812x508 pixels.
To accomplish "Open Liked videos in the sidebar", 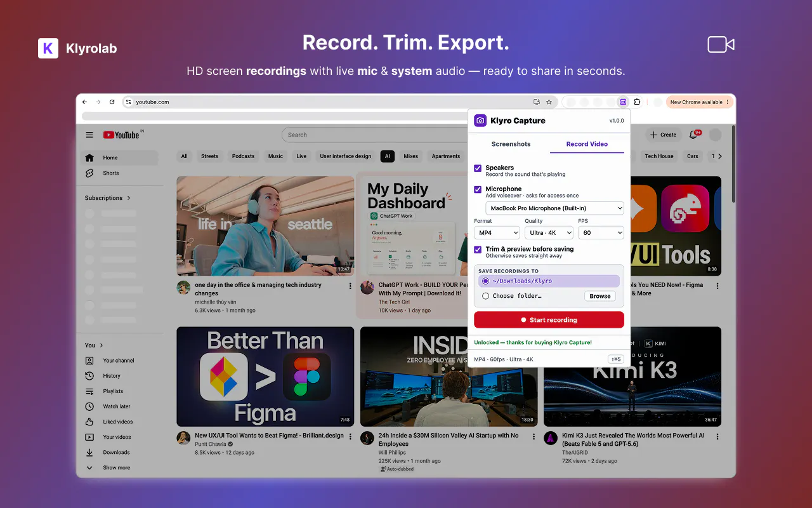I will pos(117,422).
